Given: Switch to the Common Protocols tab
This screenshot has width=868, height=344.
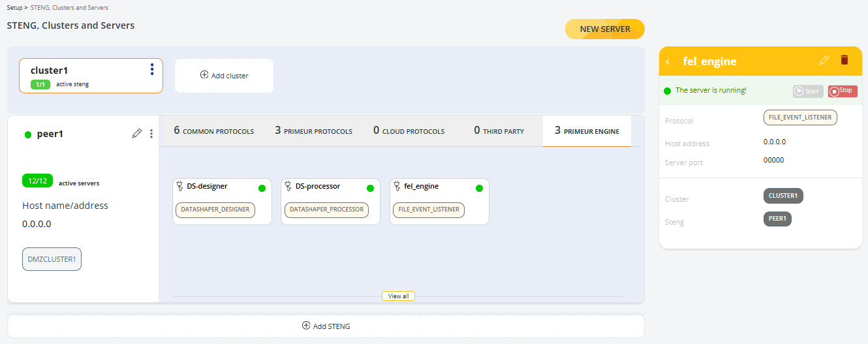Looking at the screenshot, I should pyautogui.click(x=213, y=131).
